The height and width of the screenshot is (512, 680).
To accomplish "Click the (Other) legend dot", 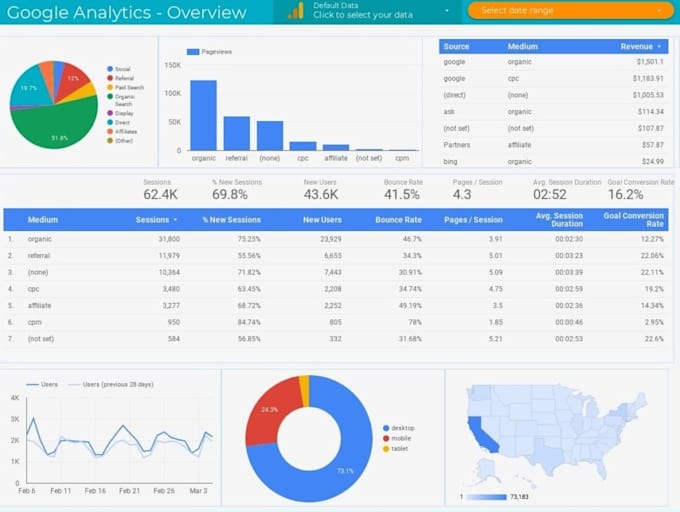I will [110, 140].
